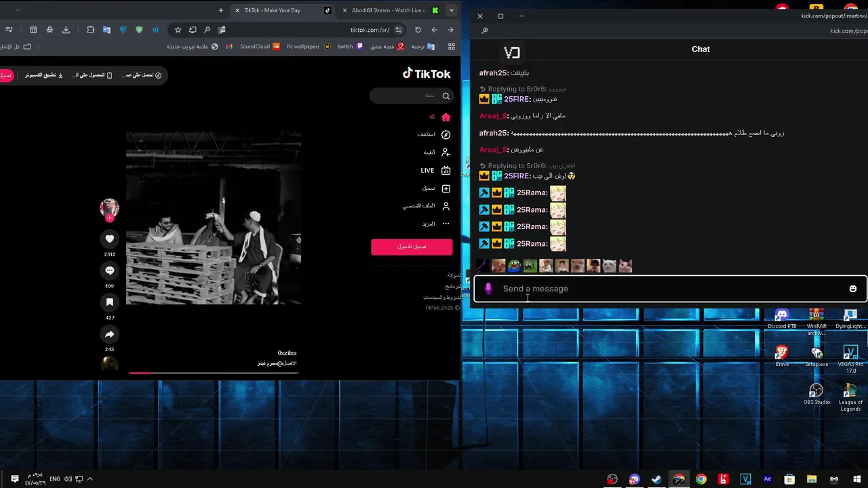Open the tab search dropdown in Chrome
The height and width of the screenshot is (488, 868).
click(452, 10)
